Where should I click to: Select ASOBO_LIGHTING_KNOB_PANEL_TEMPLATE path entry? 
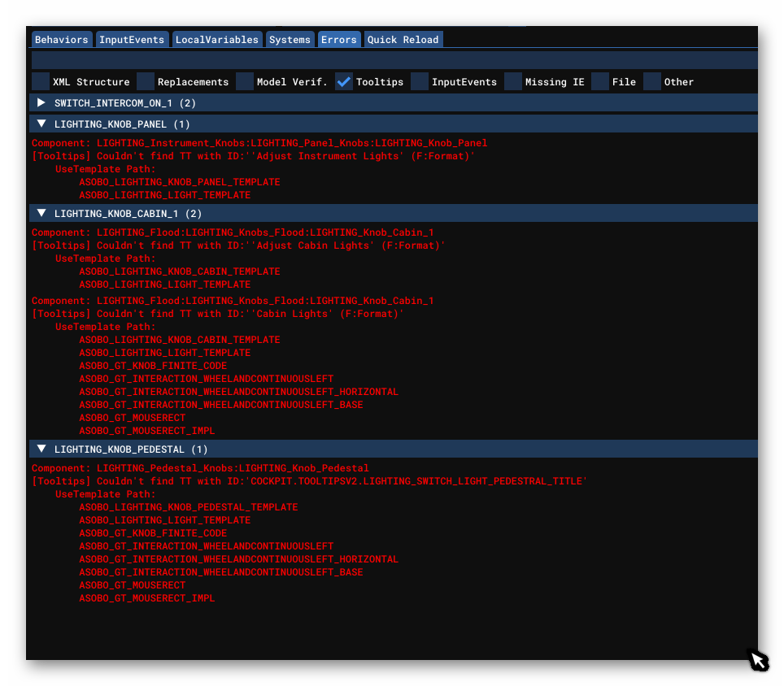pos(180,182)
